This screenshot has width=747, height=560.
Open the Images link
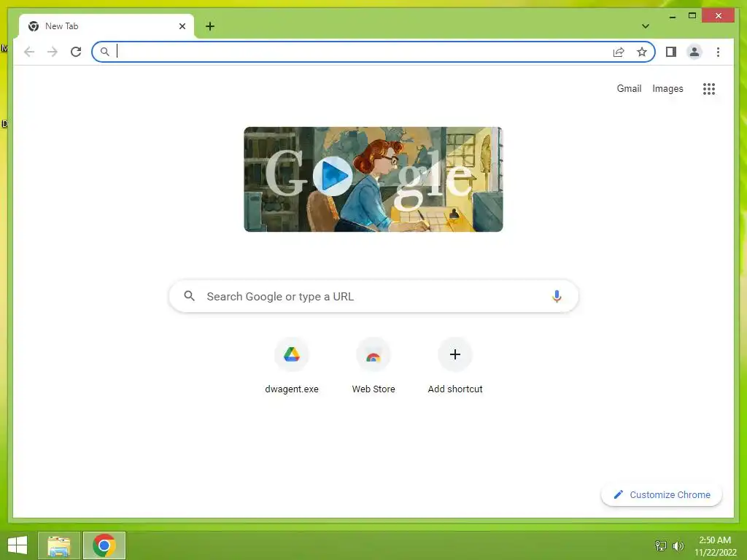point(667,88)
